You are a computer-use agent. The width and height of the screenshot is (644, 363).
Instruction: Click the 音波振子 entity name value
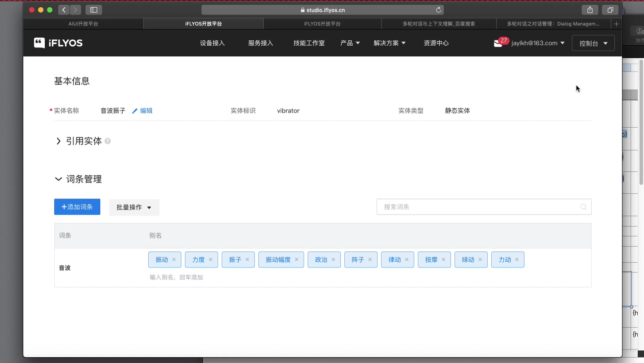[113, 111]
